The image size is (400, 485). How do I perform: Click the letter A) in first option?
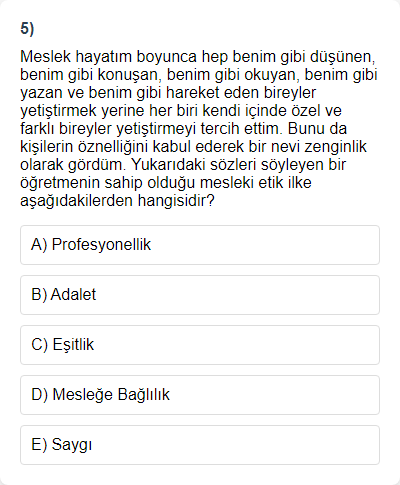tap(39, 244)
